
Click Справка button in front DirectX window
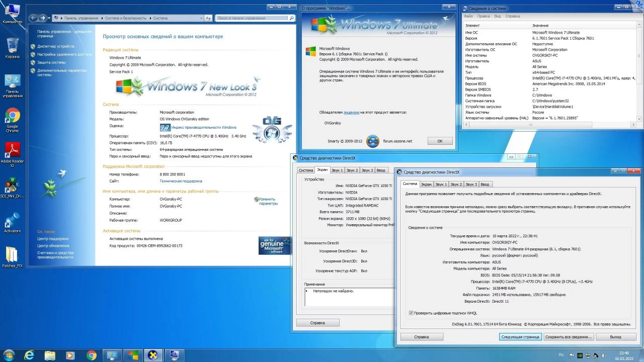click(x=422, y=337)
